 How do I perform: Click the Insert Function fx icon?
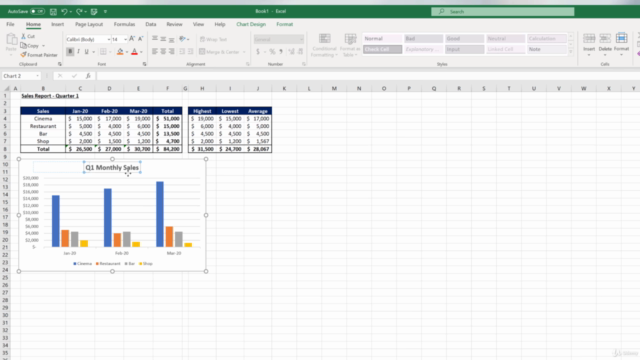click(88, 76)
